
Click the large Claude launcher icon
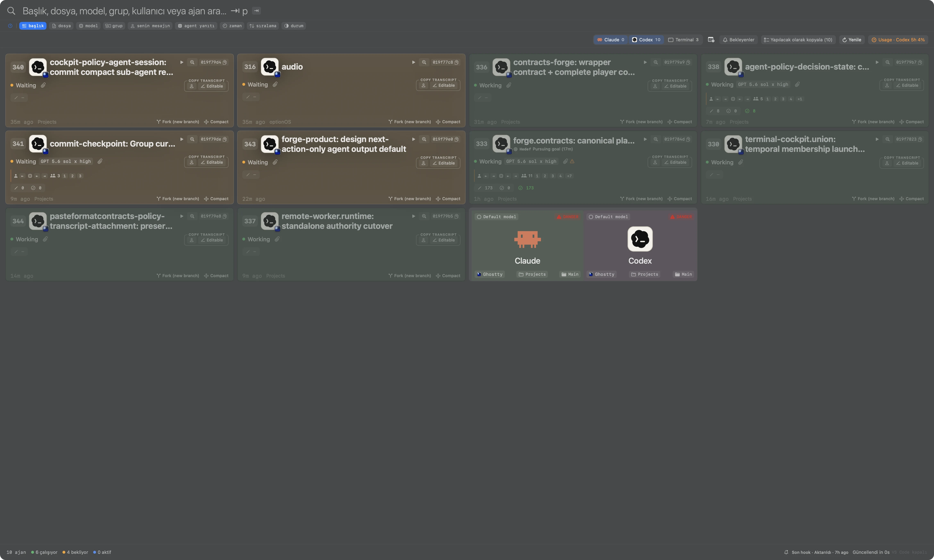[527, 239]
